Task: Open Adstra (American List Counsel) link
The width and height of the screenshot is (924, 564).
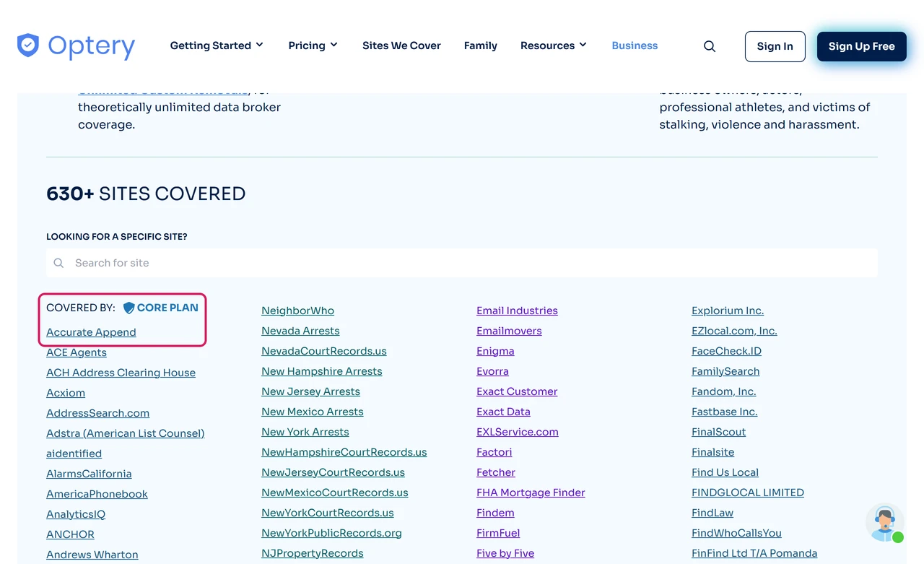Action: pos(126,433)
